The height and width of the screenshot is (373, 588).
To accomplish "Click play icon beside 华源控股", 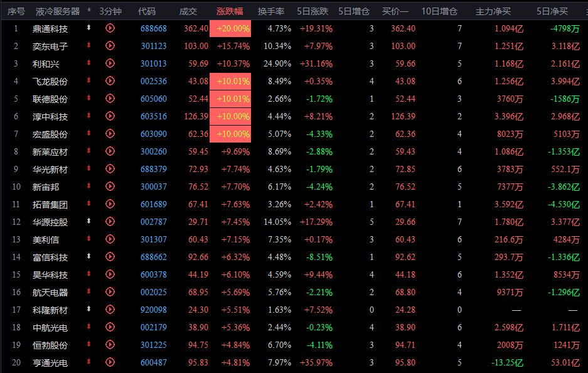I will 110,222.
